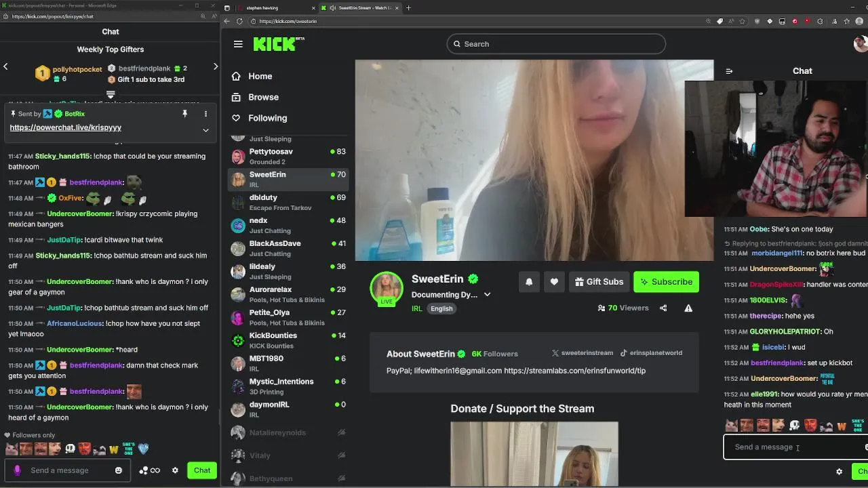
Task: Select lildealy channel in sidebar
Action: [288, 271]
